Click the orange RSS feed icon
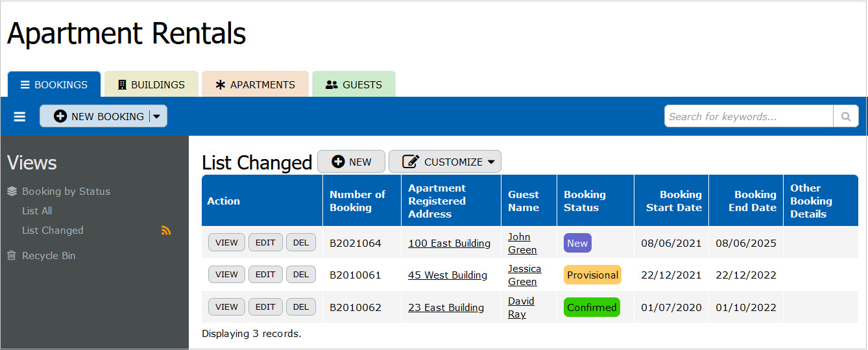 point(166,231)
